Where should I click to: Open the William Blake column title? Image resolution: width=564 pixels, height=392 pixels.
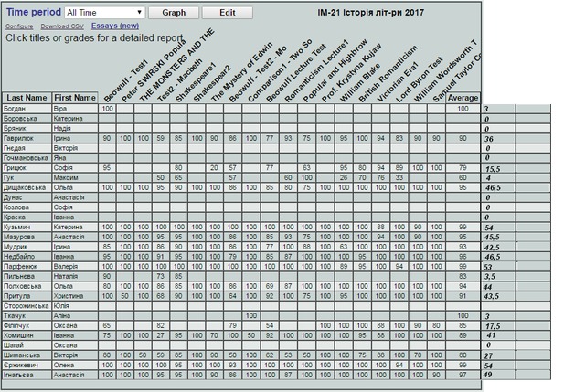coord(359,83)
